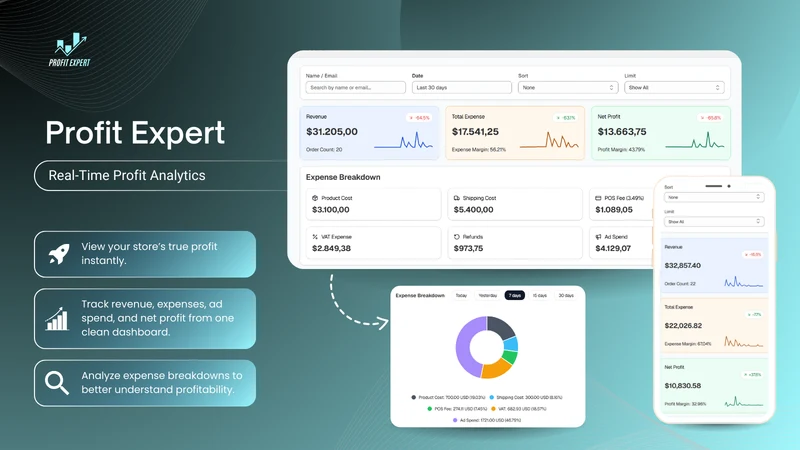Click the Net Profit sparkline on desktop dashboard
800x450 pixels.
pos(695,140)
